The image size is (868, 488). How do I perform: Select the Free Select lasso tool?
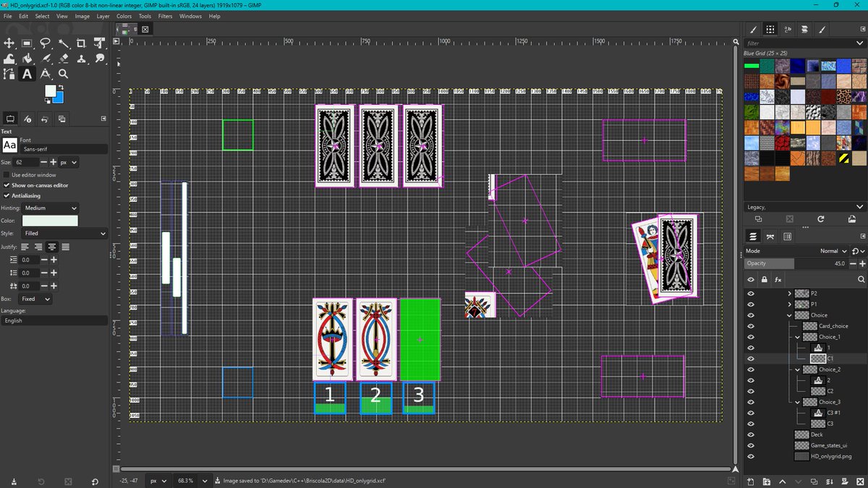point(45,43)
